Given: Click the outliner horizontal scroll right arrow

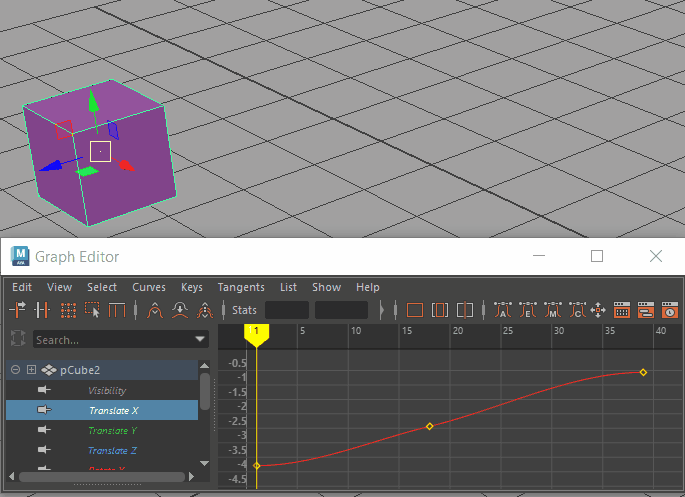Looking at the screenshot, I should pos(191,476).
